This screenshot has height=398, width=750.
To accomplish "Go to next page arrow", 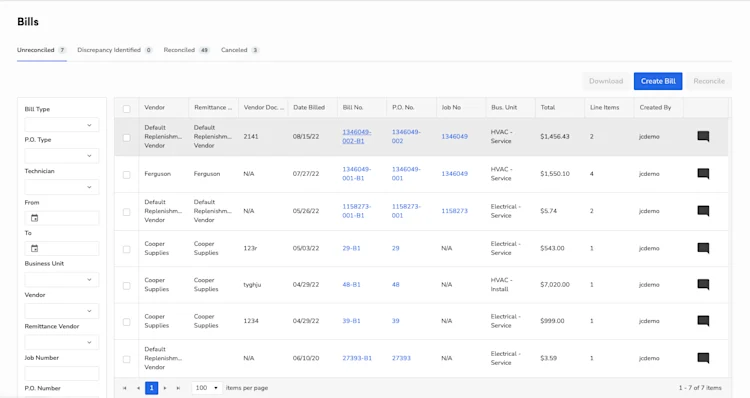I will (165, 388).
